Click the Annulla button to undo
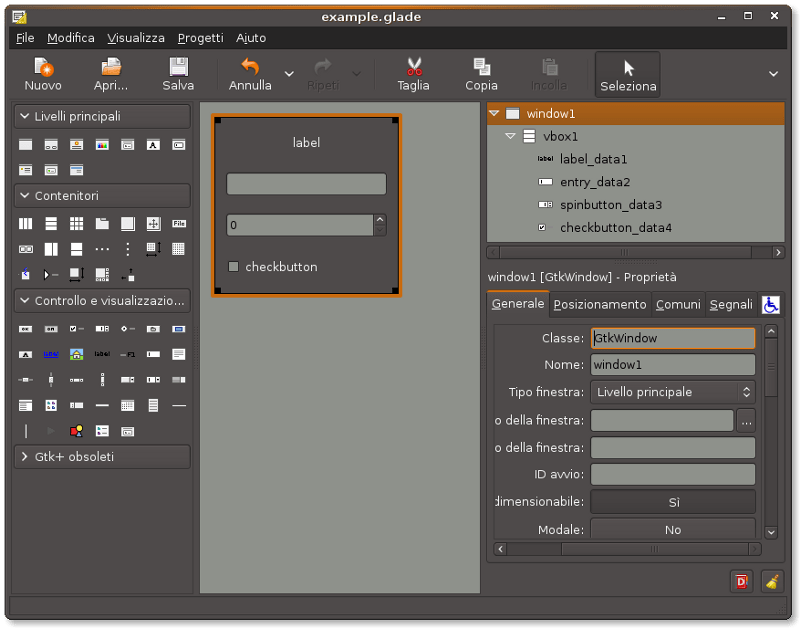The image size is (800, 628). [249, 73]
